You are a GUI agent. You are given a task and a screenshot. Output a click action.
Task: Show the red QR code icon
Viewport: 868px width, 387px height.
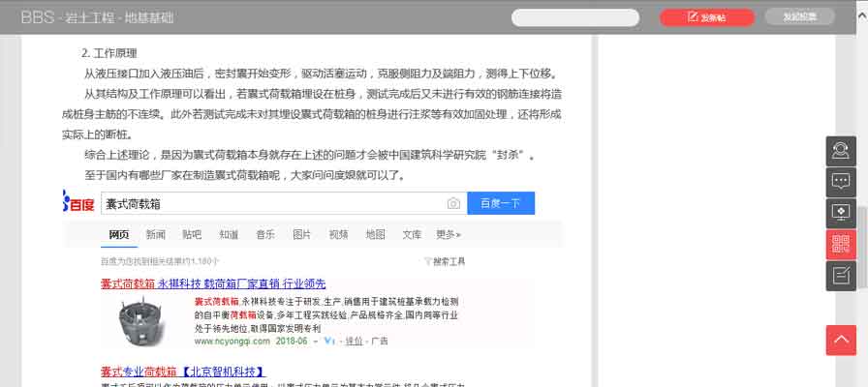pos(841,245)
